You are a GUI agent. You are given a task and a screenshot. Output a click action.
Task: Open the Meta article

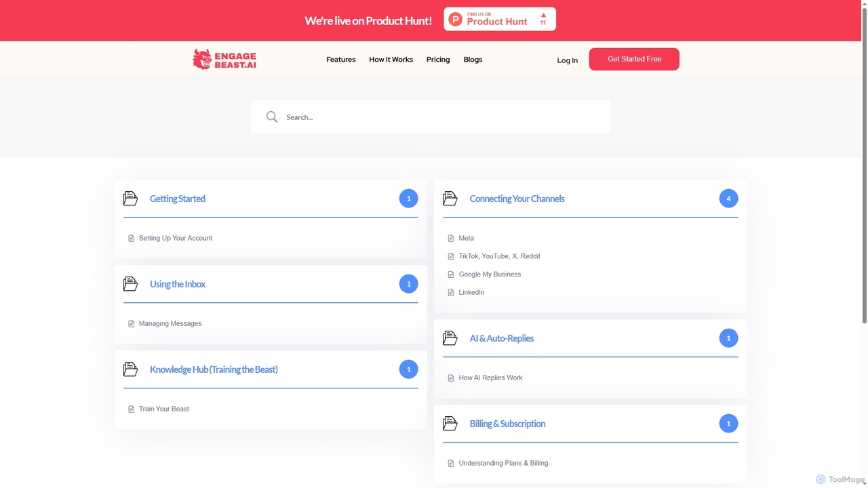click(x=467, y=238)
